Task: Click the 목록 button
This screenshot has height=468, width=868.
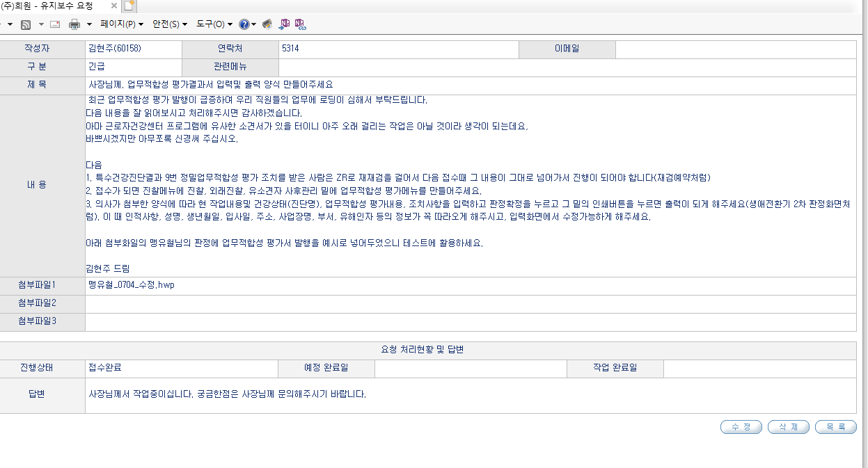Action: tap(836, 427)
